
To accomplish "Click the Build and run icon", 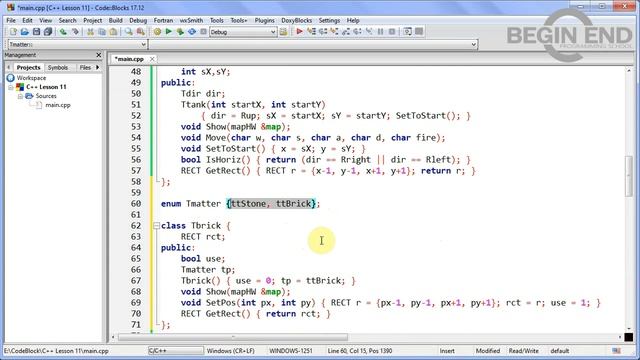I will click(x=180, y=32).
